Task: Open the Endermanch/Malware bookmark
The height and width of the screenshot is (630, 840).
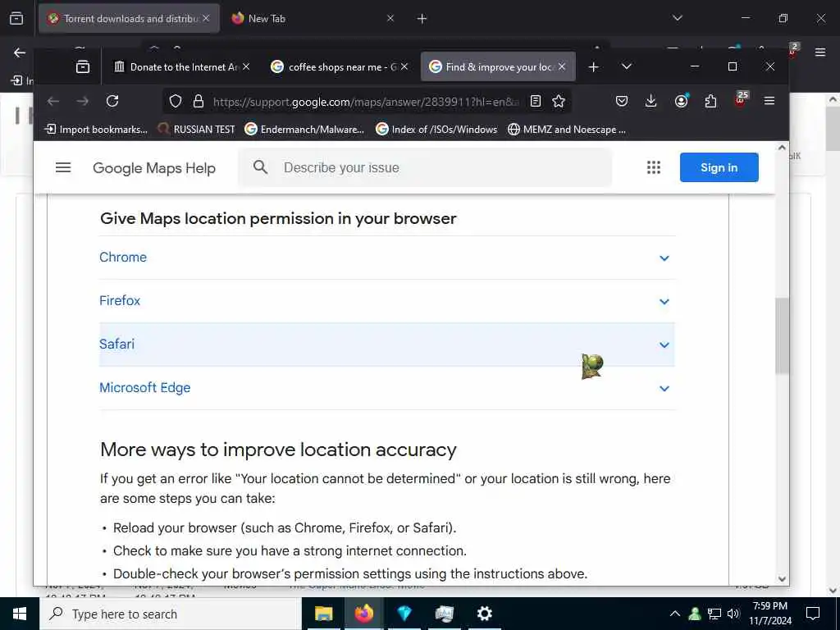Action: tap(304, 129)
